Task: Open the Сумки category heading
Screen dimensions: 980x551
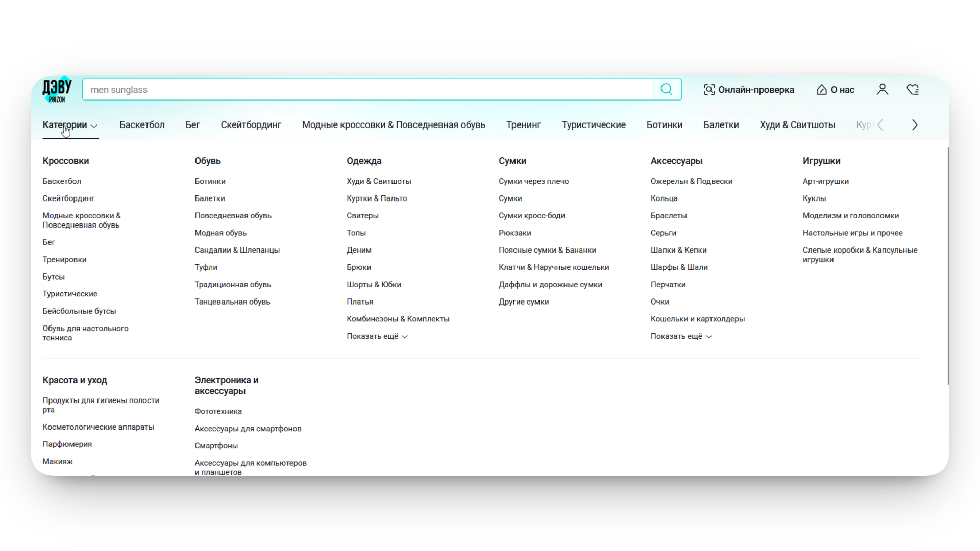Action: pyautogui.click(x=512, y=161)
